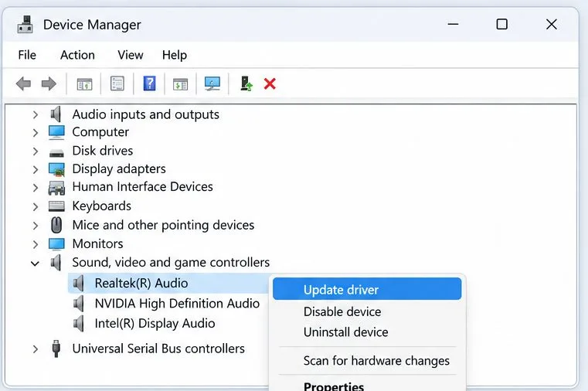The width and height of the screenshot is (588, 391).
Task: Expand the Keyboards chevron
Action: pos(36,206)
